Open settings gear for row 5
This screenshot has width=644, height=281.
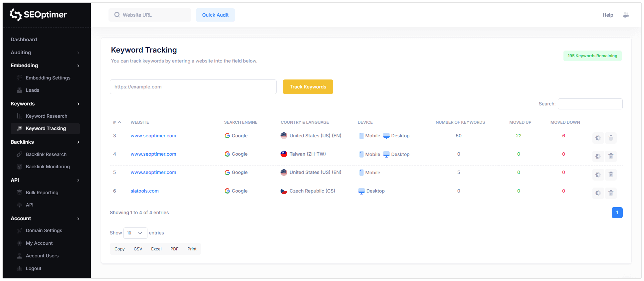pyautogui.click(x=598, y=175)
